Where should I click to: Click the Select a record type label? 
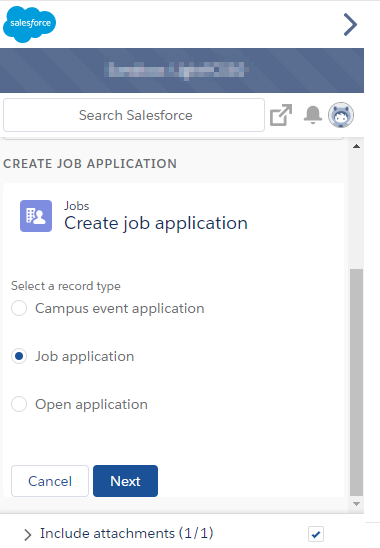click(x=66, y=286)
